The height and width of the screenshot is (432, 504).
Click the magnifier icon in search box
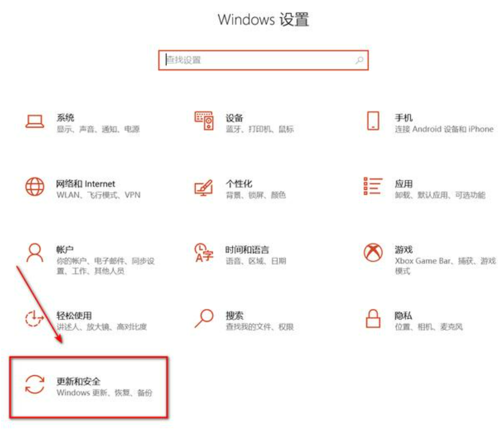pos(359,60)
